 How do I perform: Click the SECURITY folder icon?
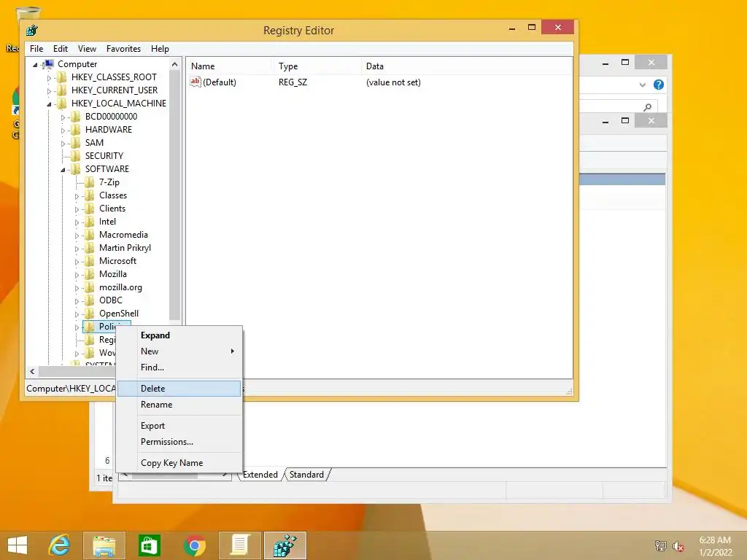76,156
